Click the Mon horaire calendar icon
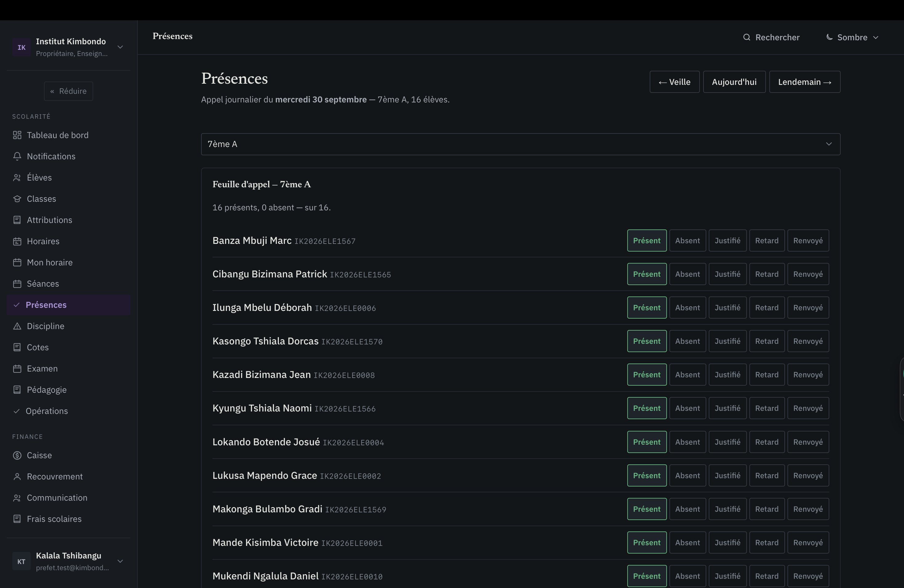The image size is (904, 588). tap(17, 262)
